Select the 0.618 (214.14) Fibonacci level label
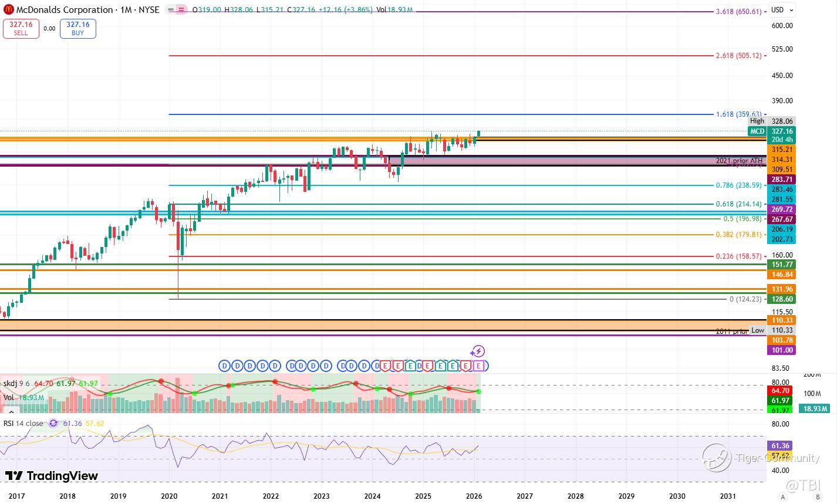Viewport: 837px width, 504px height. (738, 204)
